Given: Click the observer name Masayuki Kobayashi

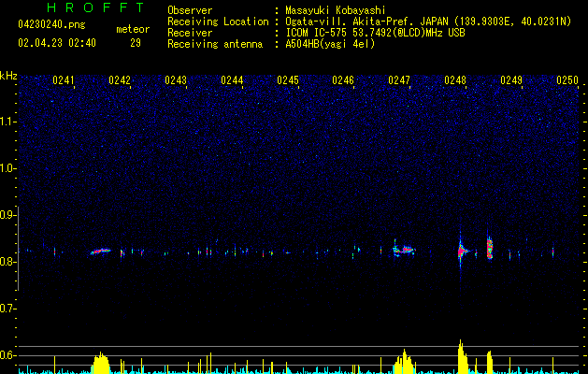Looking at the screenshot, I should [x=336, y=10].
